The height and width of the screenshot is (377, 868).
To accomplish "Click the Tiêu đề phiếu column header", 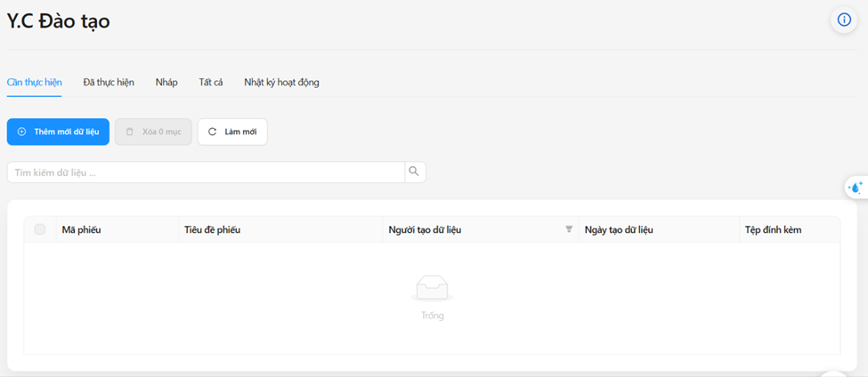I will (213, 230).
